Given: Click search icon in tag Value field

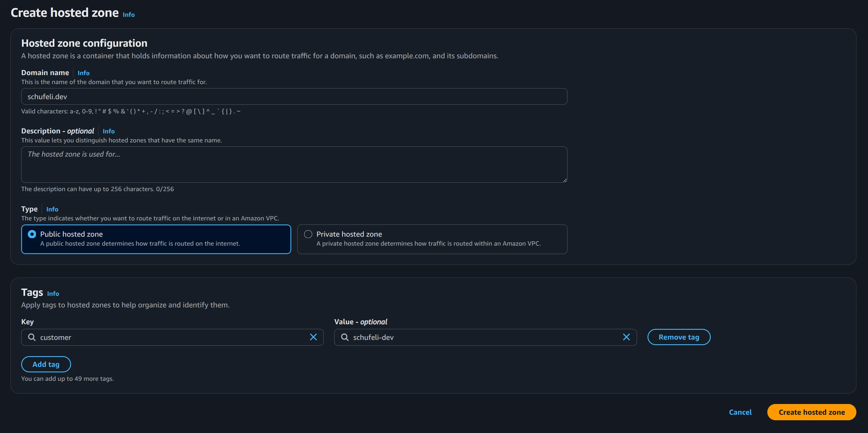Looking at the screenshot, I should (344, 337).
